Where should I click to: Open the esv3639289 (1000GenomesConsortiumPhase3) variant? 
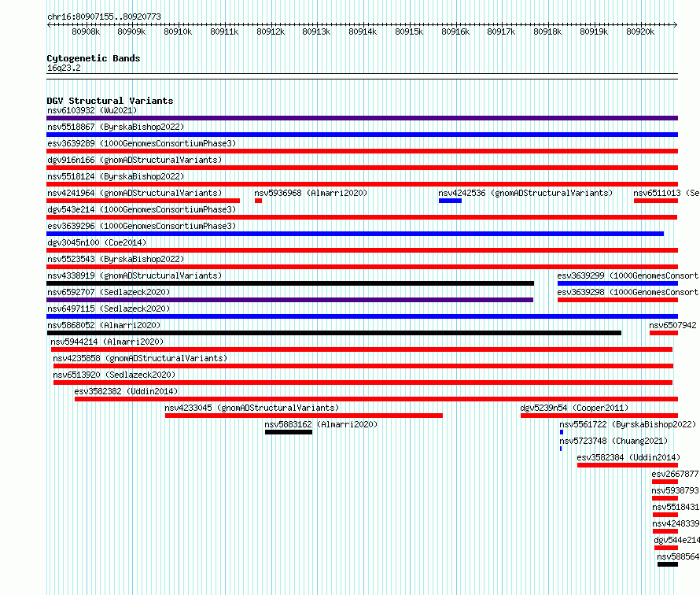142,143
